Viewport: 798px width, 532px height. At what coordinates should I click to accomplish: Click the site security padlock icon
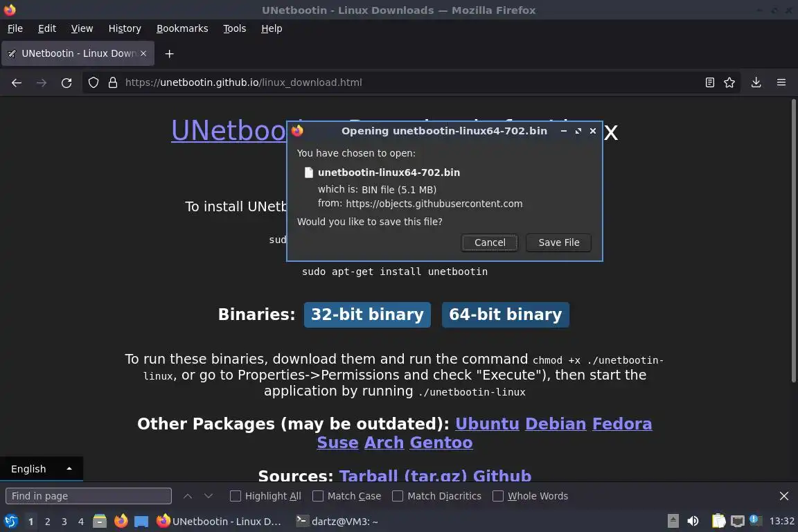click(x=113, y=82)
